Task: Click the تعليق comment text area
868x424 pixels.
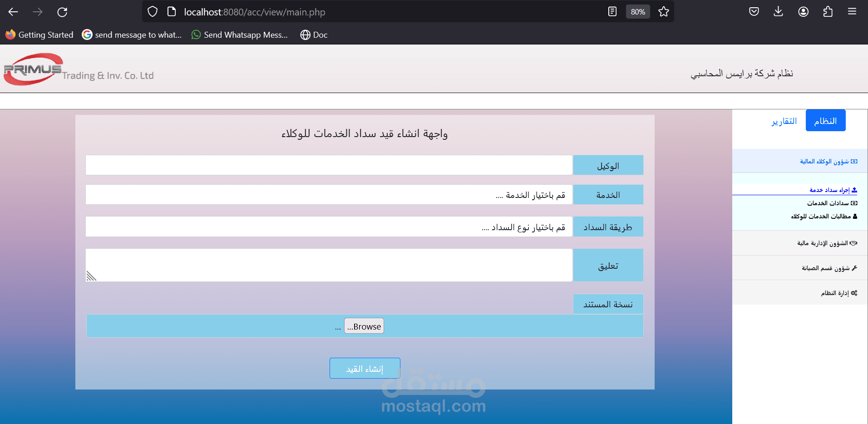Action: click(x=329, y=265)
